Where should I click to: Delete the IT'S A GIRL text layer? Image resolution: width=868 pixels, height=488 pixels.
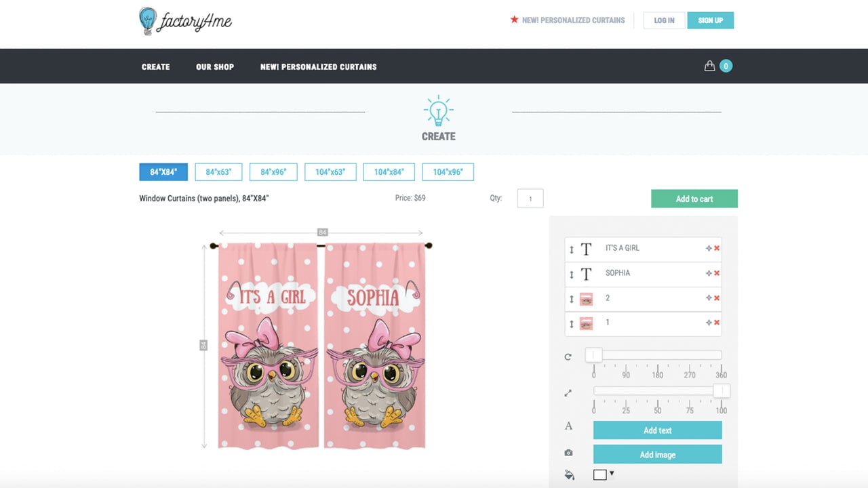click(717, 248)
